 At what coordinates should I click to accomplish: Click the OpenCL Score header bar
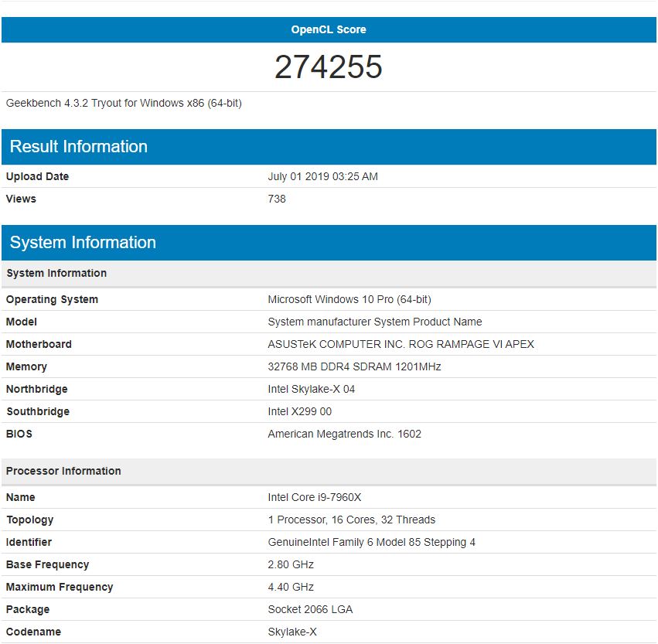click(x=329, y=29)
